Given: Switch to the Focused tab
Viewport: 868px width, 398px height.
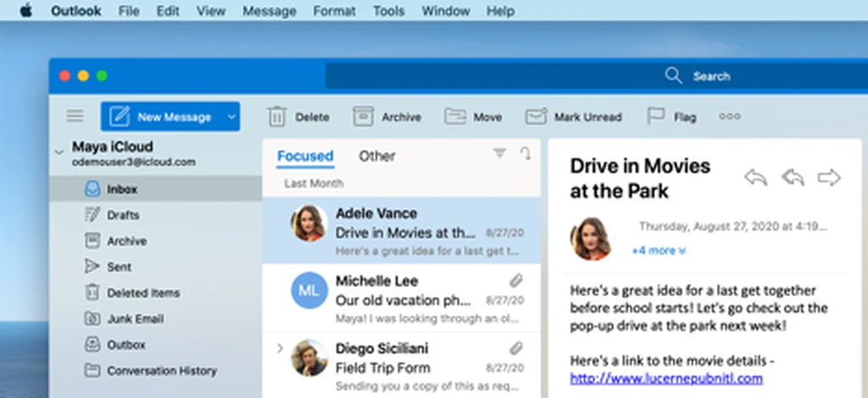Looking at the screenshot, I should pyautogui.click(x=305, y=156).
